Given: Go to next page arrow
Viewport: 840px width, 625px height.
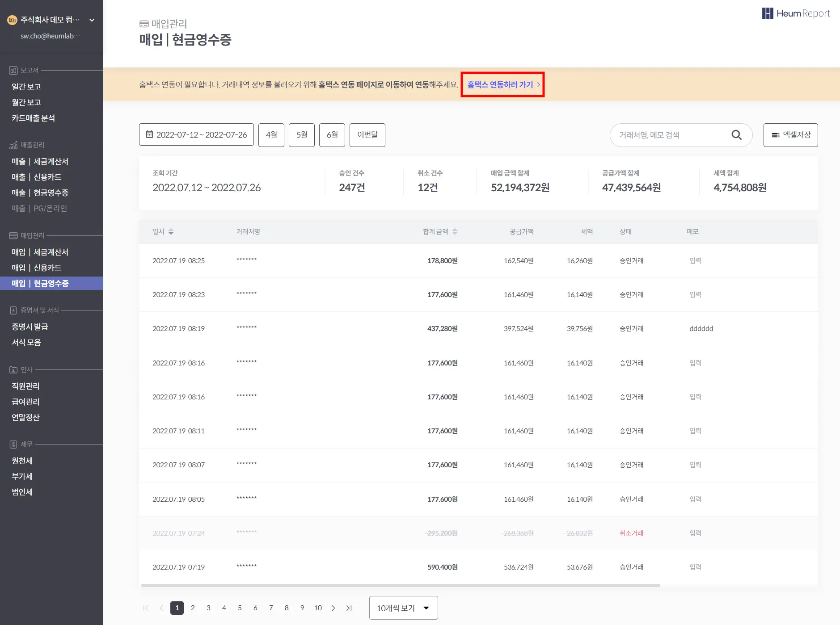Looking at the screenshot, I should click(333, 608).
